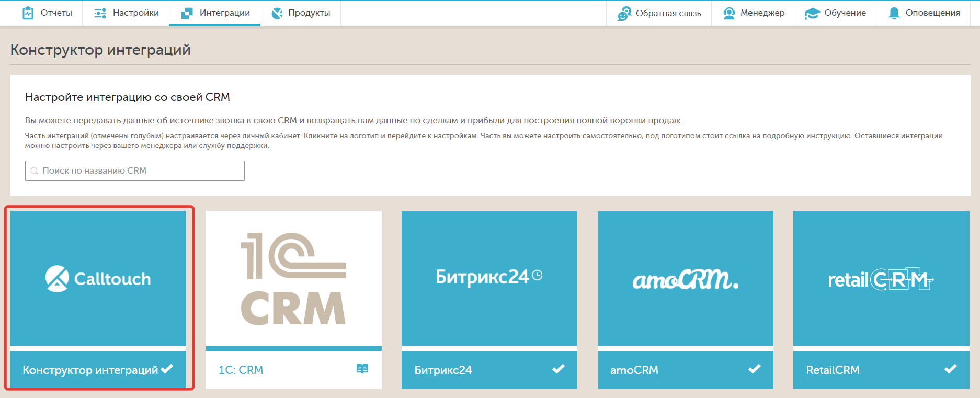This screenshot has width=980, height=398.
Task: Click the checkmark on Битрикс24 card
Action: (x=558, y=369)
